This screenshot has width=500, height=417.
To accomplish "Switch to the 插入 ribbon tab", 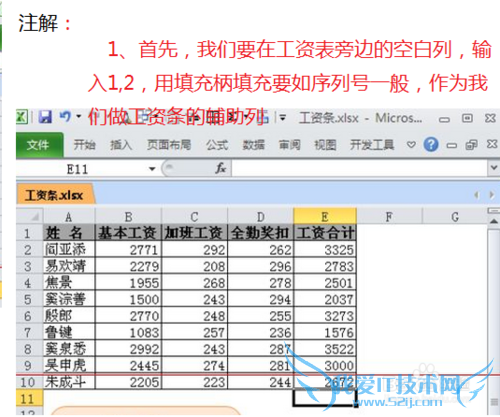I will click(121, 145).
